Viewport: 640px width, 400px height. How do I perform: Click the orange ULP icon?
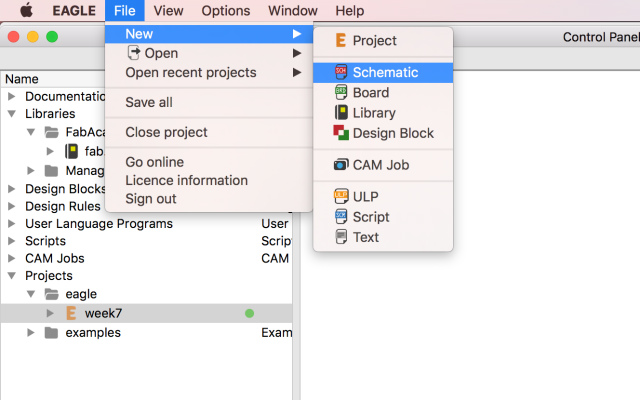[341, 196]
